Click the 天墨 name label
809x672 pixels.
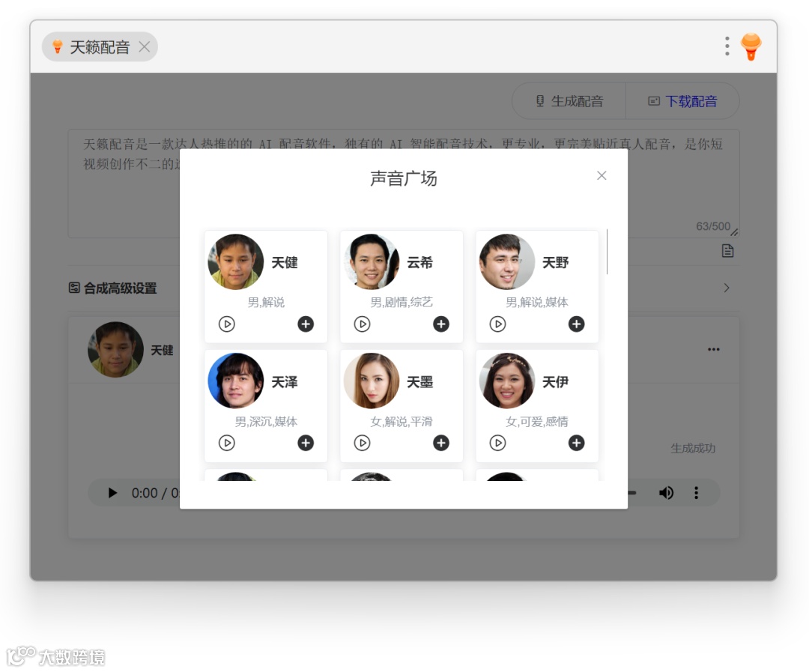point(420,382)
